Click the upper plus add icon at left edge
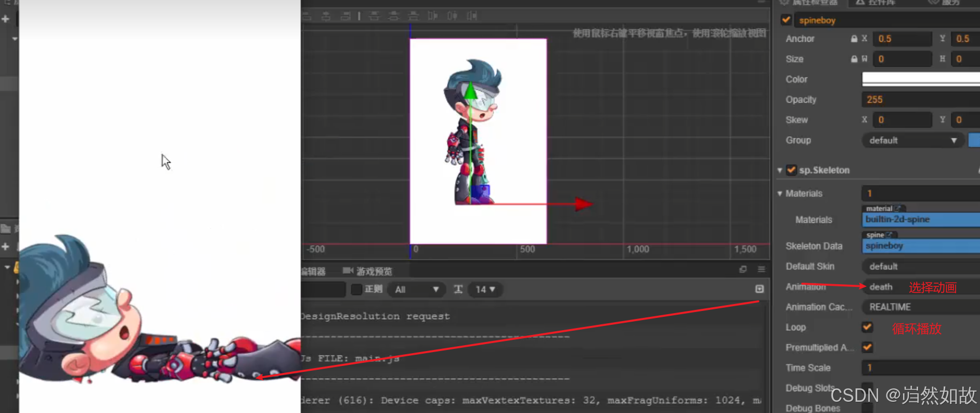The image size is (980, 413). tap(5, 19)
